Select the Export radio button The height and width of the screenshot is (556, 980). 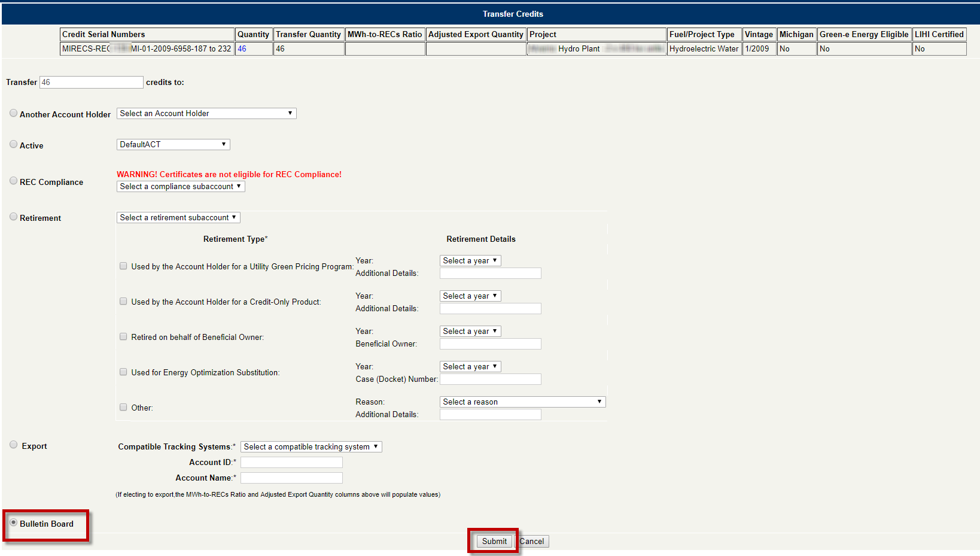(13, 445)
